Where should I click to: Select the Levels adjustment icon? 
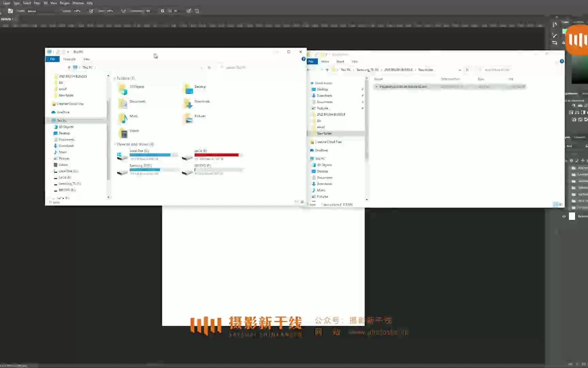580,105
